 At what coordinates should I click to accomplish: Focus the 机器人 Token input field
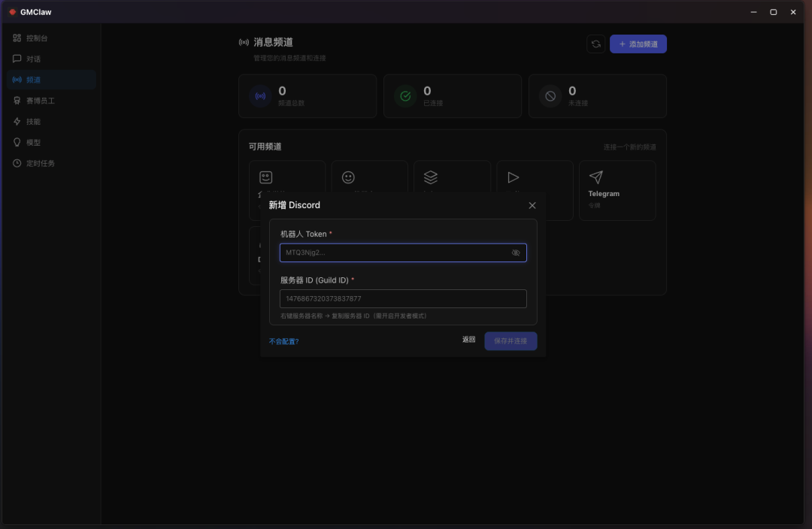403,252
